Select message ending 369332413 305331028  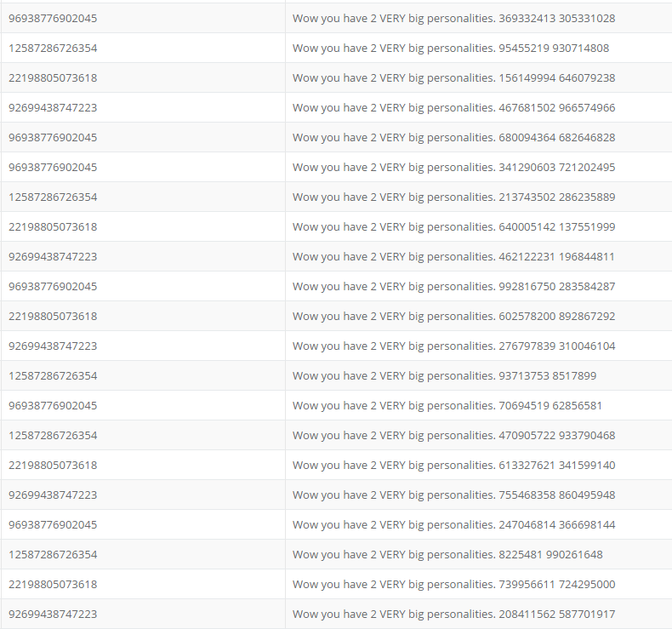(454, 19)
